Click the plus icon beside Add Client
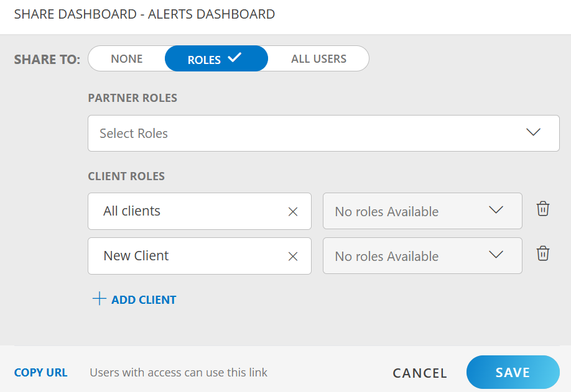This screenshot has height=392, width=571. pos(100,299)
